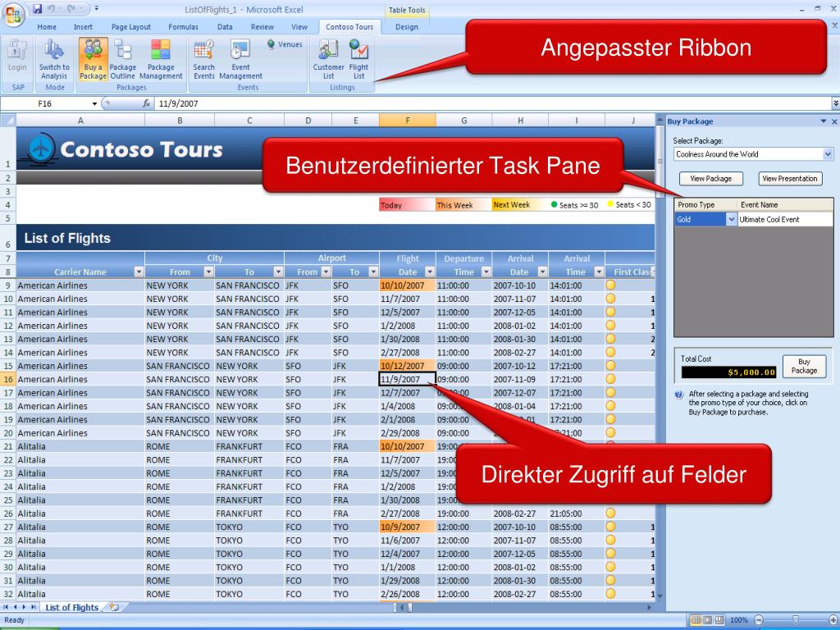Click the 'TOKYO' cell in row 27
The width and height of the screenshot is (840, 630).
click(249, 527)
